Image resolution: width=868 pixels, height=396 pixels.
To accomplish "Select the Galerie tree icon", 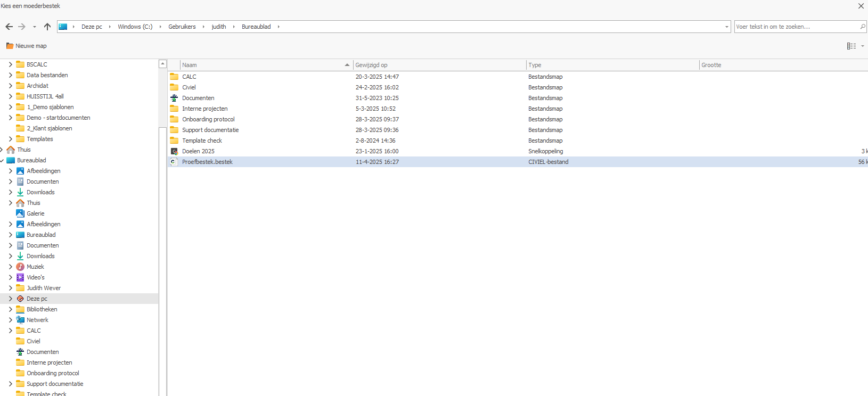I will tap(20, 213).
